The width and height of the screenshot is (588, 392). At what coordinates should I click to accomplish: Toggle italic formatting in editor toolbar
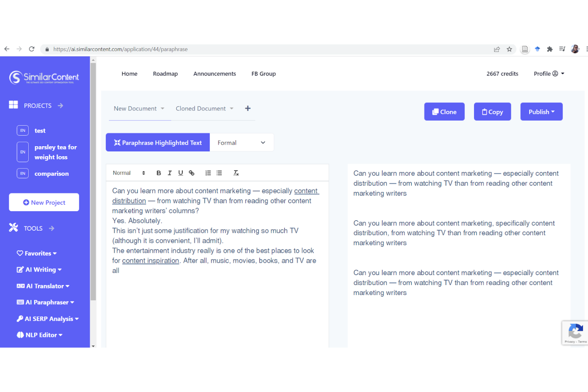170,173
